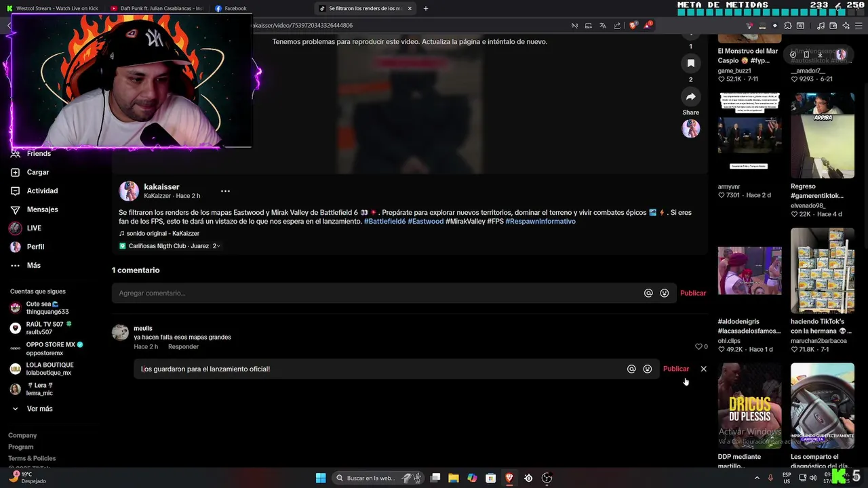Viewport: 868px width, 488px height.
Task: Open followed account thingquang633
Action: point(39,308)
